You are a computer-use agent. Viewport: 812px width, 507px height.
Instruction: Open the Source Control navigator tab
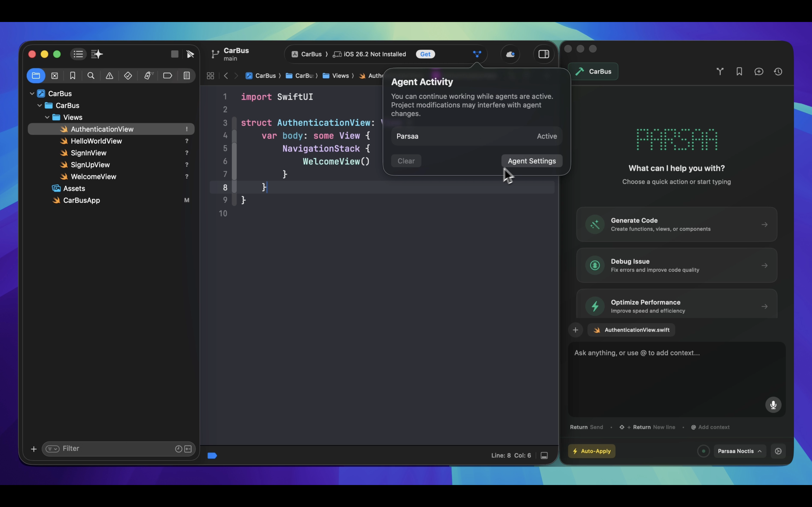pos(54,76)
